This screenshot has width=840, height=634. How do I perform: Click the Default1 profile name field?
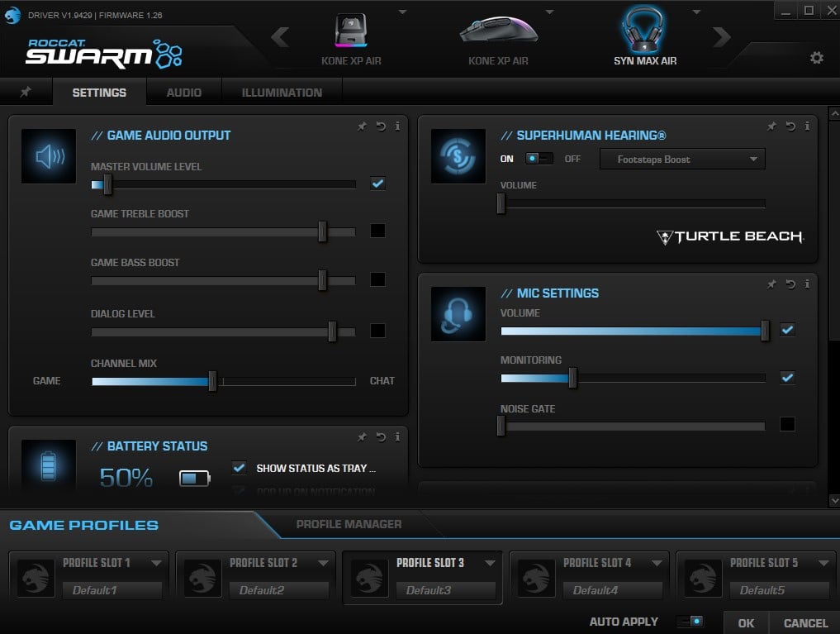pyautogui.click(x=112, y=590)
